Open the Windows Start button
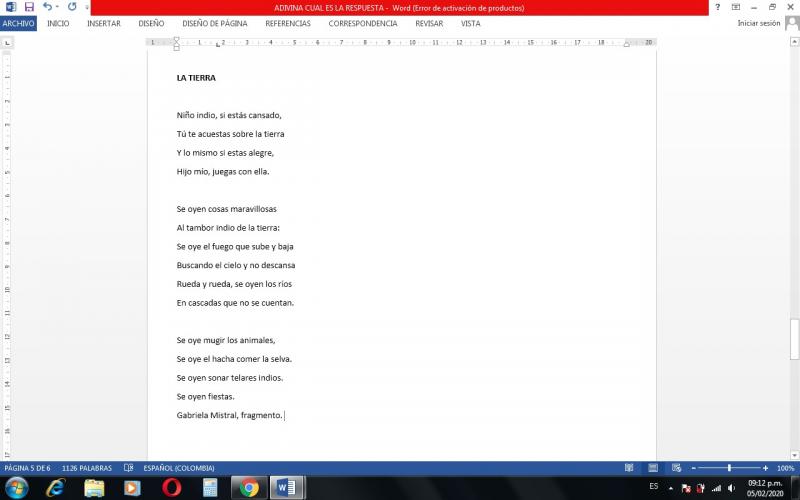Screen dimensions: 800x500 [16, 488]
